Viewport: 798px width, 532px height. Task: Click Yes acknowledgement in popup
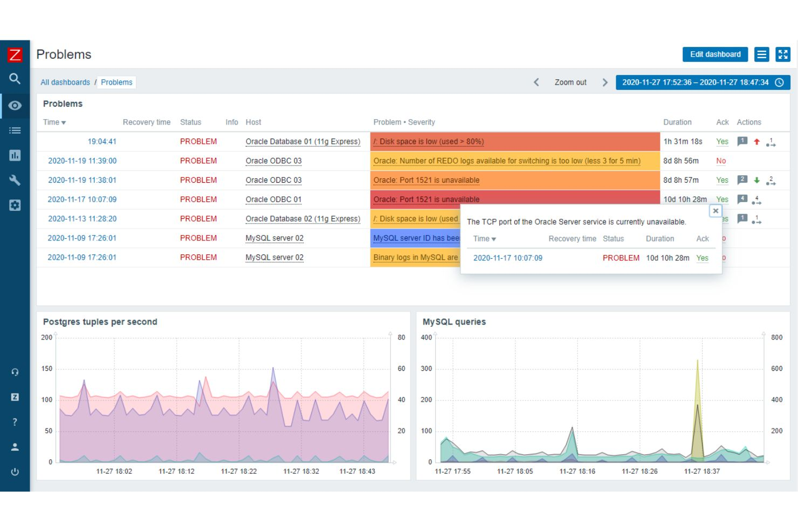coord(702,258)
